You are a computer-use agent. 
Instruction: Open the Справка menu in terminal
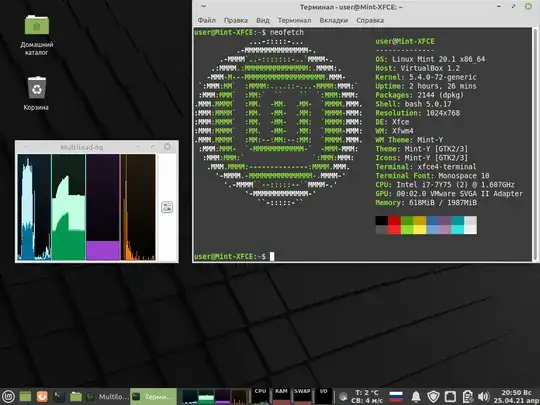point(370,20)
